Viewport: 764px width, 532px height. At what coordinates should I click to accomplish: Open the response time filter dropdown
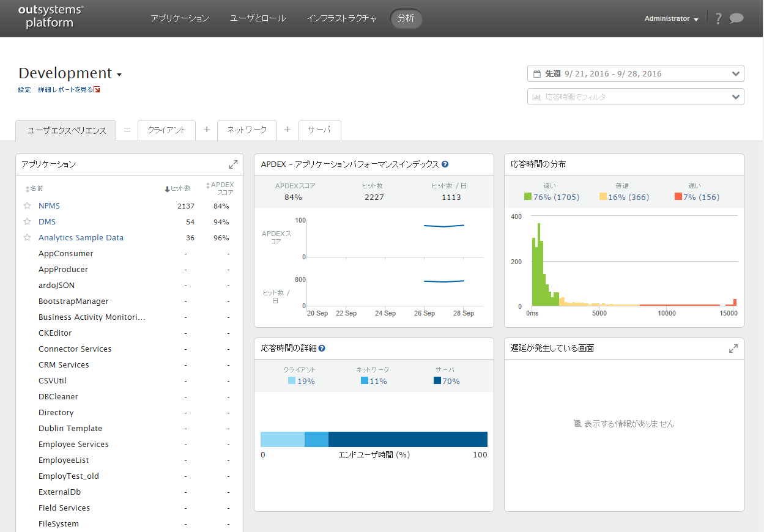coord(636,97)
